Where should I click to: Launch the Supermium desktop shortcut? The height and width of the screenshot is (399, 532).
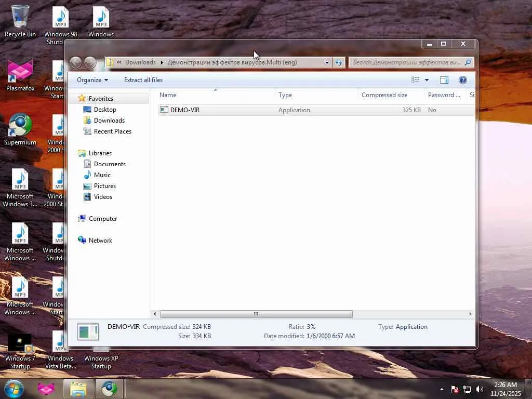[20, 129]
